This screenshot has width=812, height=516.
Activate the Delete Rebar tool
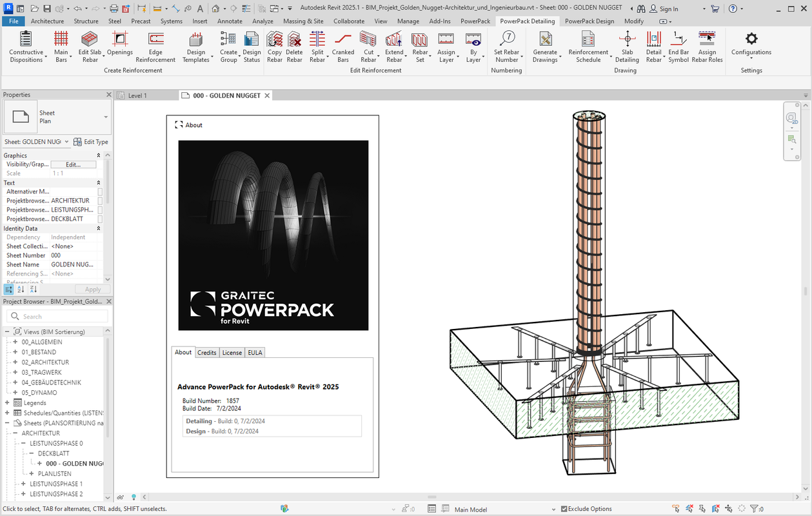click(294, 46)
